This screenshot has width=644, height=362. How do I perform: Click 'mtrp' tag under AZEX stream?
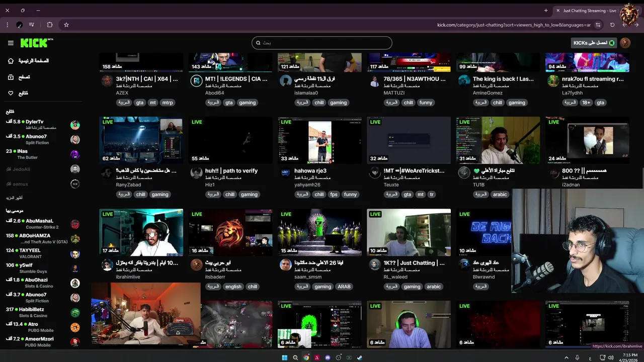168,103
